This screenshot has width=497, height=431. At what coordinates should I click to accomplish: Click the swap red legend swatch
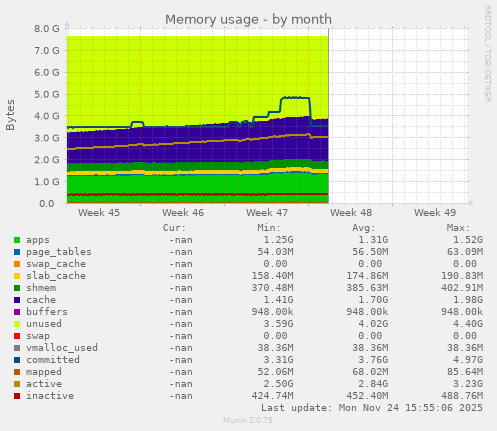tap(17, 336)
